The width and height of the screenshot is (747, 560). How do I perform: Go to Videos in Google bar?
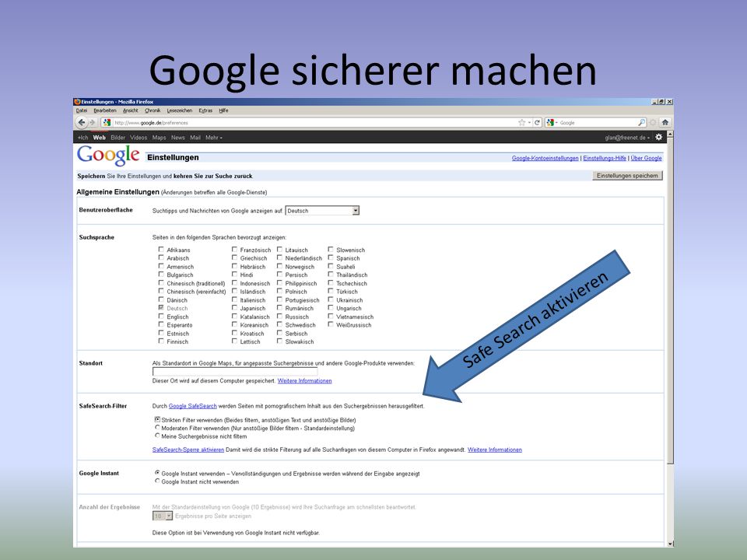tap(139, 138)
